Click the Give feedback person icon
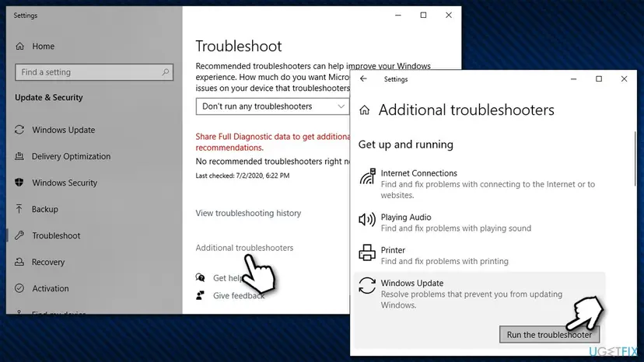Viewport: 644px width, 362px height. click(201, 295)
